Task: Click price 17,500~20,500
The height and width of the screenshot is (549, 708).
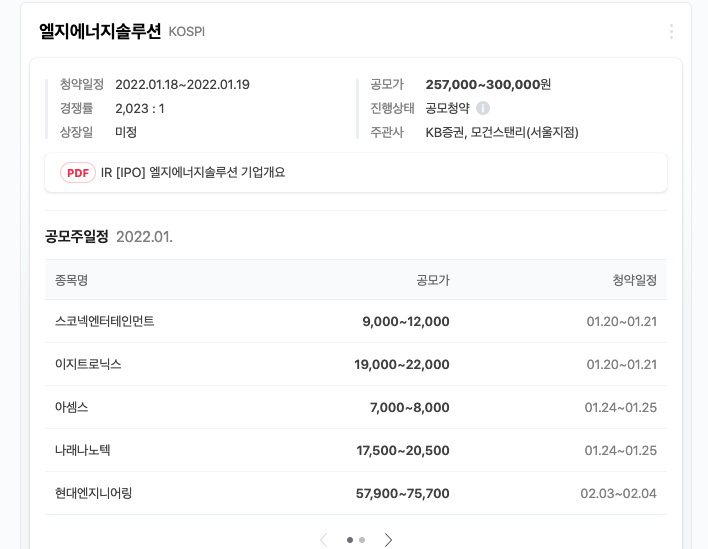Action: coord(403,450)
